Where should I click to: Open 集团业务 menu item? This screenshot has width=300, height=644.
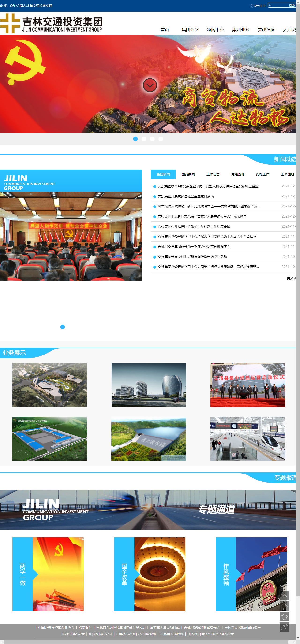click(x=241, y=30)
